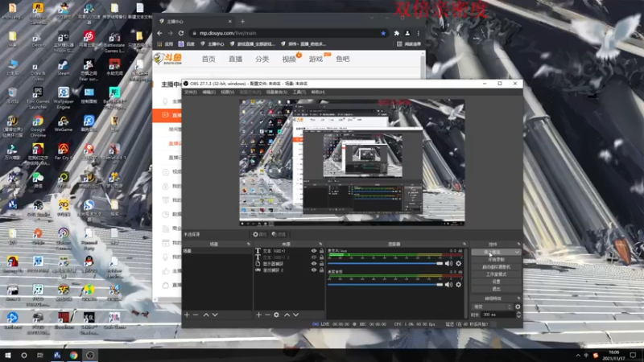Open the Windows Start menu
Image resolution: width=644 pixels, height=362 pixels.
pyautogui.click(x=8, y=355)
